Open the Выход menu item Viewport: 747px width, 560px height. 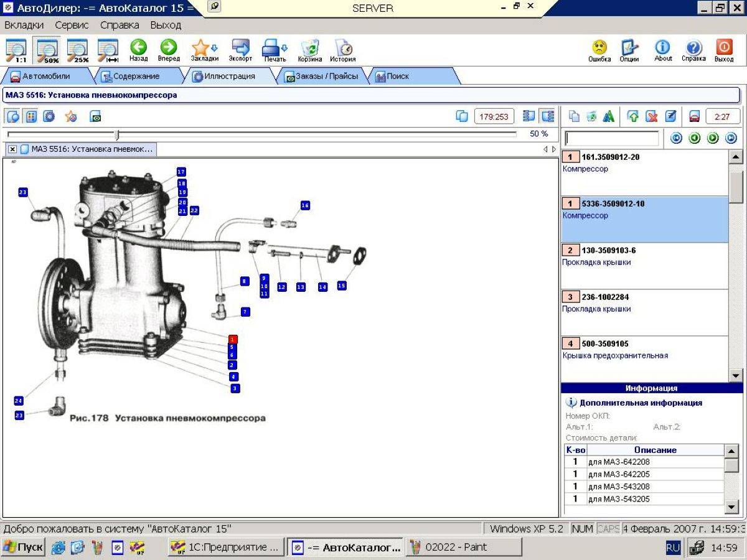point(166,25)
